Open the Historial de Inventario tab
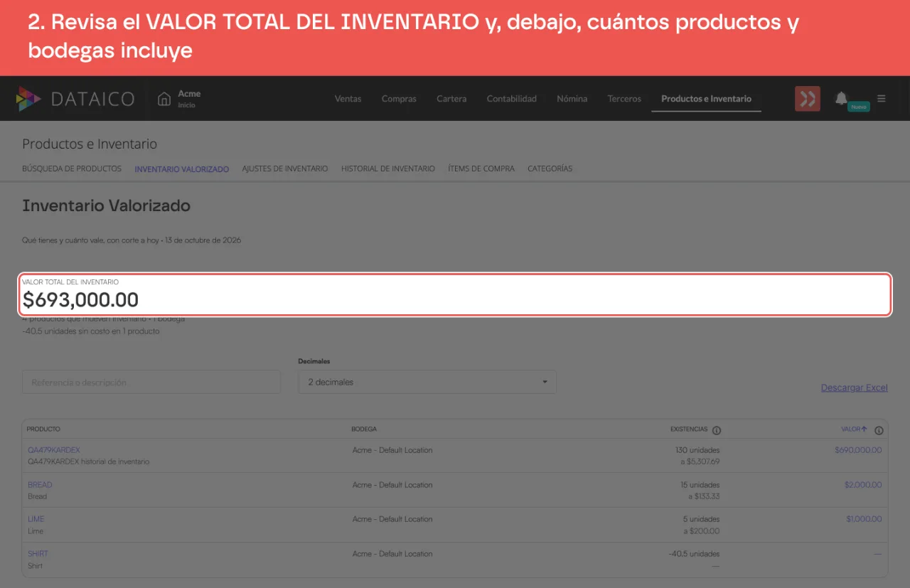The width and height of the screenshot is (910, 588). (x=388, y=169)
